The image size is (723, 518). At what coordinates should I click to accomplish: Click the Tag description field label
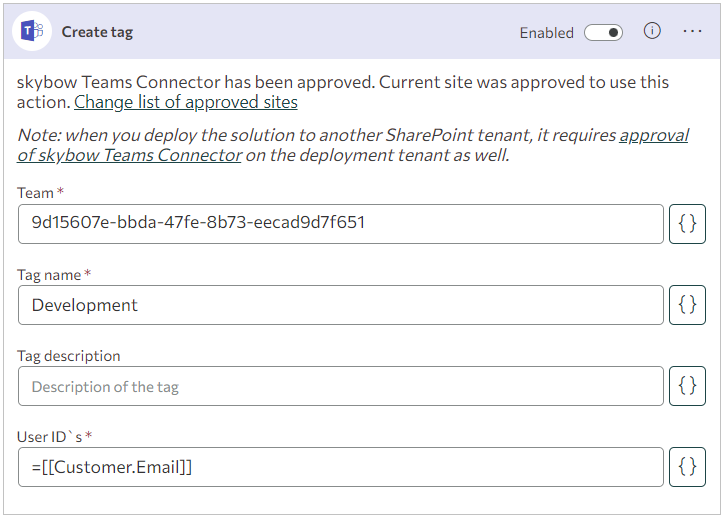[69, 356]
